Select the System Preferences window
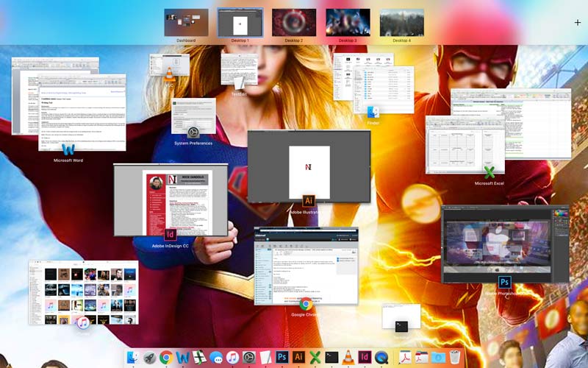This screenshot has width=588, height=368. [x=193, y=116]
